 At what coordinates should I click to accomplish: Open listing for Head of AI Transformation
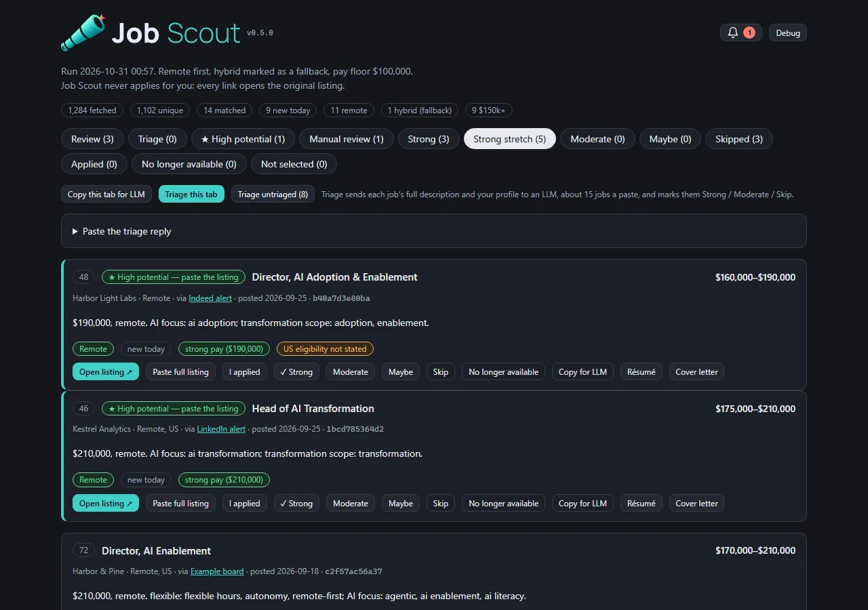pyautogui.click(x=106, y=503)
